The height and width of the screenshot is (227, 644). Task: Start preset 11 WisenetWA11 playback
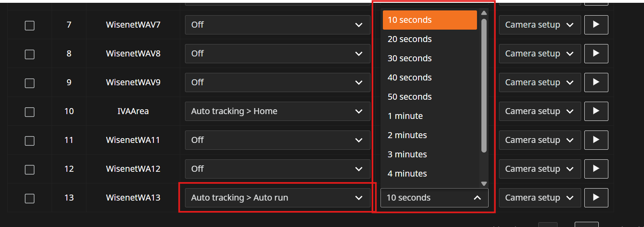[x=596, y=140]
